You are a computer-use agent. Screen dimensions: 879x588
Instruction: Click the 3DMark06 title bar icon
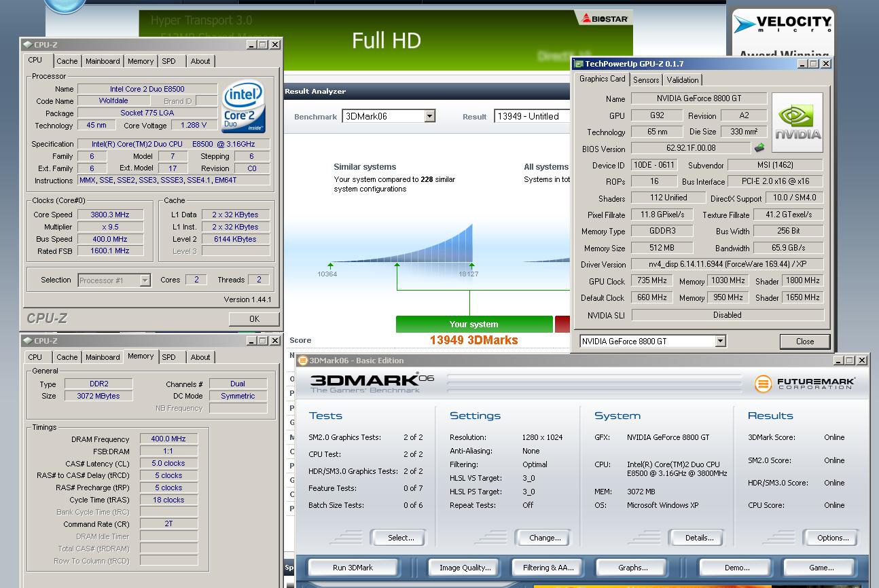pos(303,361)
